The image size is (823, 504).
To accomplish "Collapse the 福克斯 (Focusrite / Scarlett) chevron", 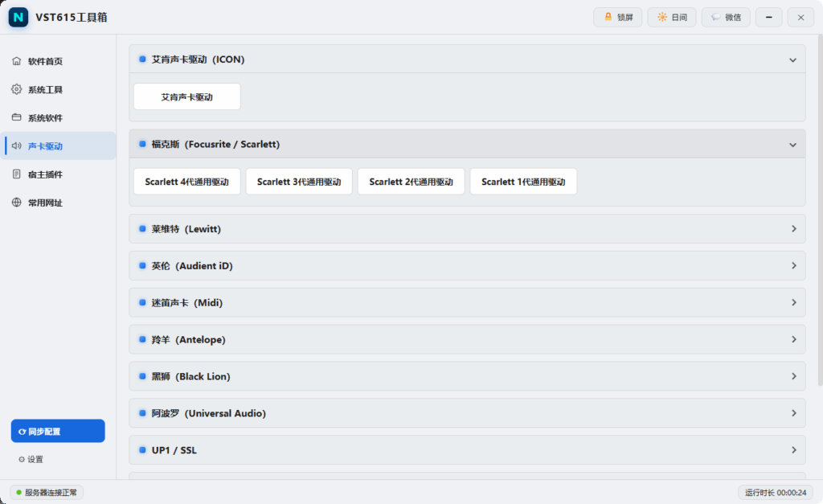I will point(793,145).
